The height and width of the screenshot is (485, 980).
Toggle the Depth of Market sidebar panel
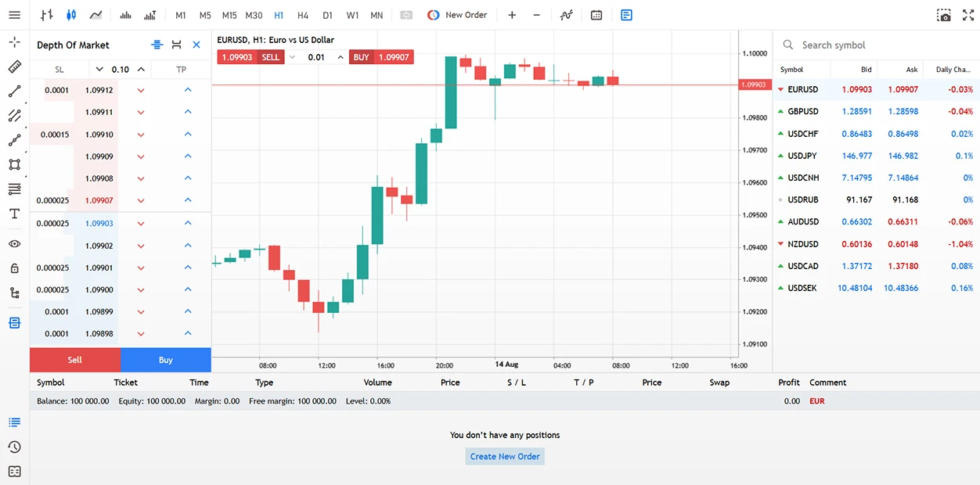pos(14,322)
